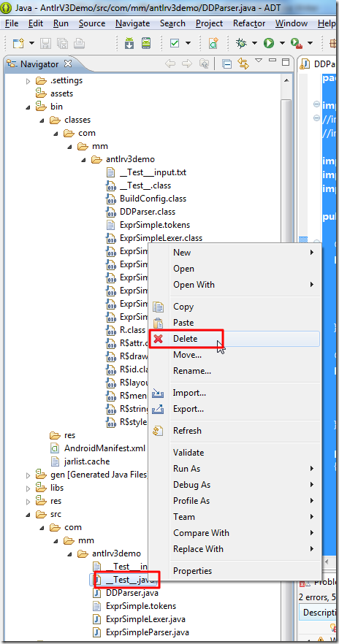Open the External Tools dropdown arrow

[x=310, y=43]
